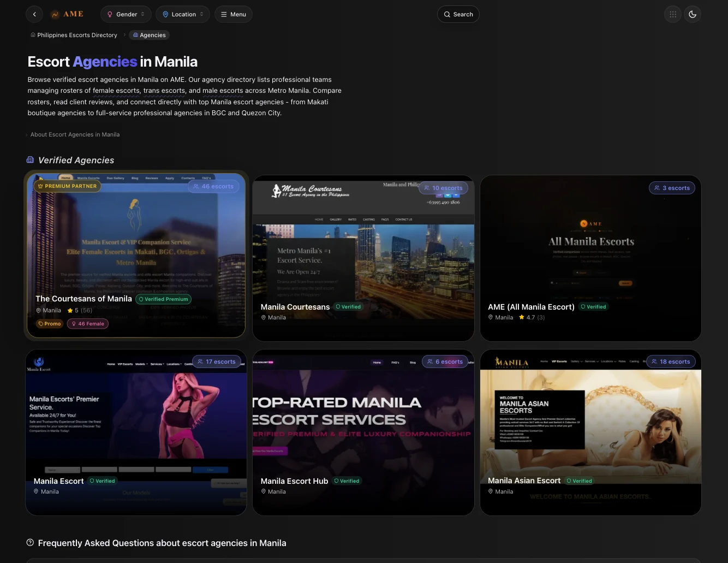Follow the female escorts link

coord(116,91)
